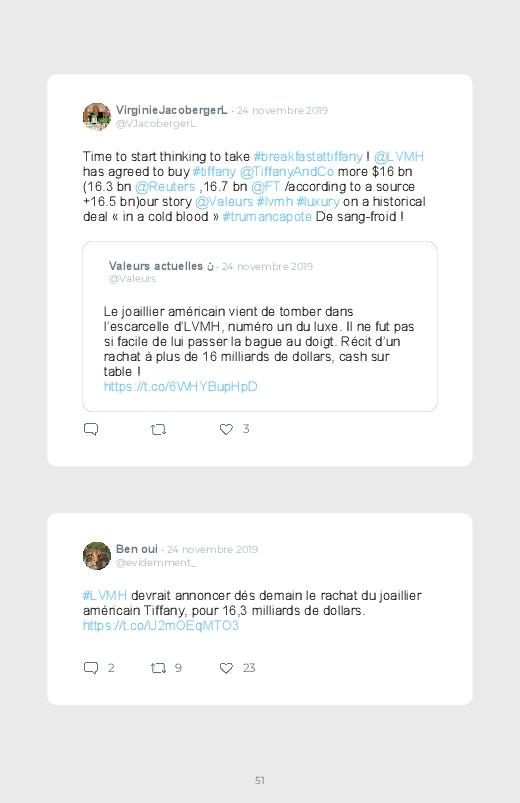
Task: Click the @evidemment_ handle
Action: click(156, 563)
